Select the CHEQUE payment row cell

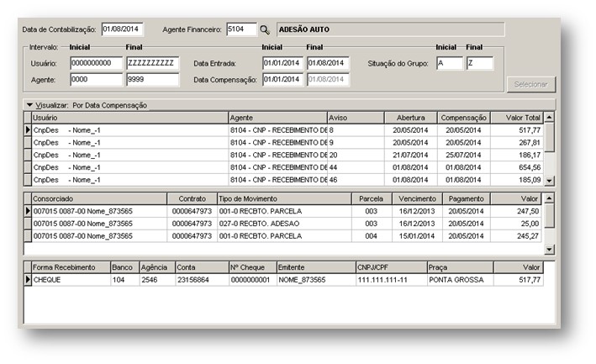coord(71,280)
